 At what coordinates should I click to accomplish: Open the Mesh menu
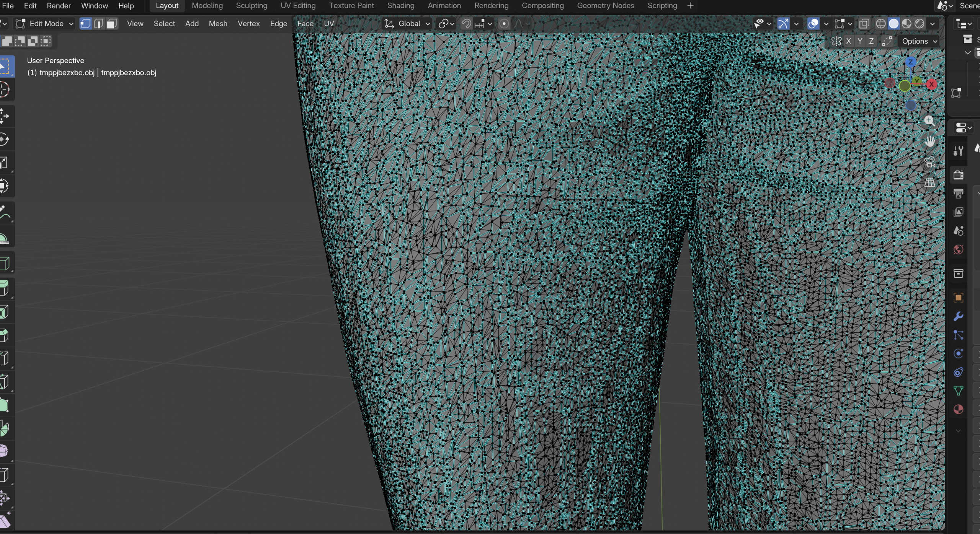(x=218, y=24)
